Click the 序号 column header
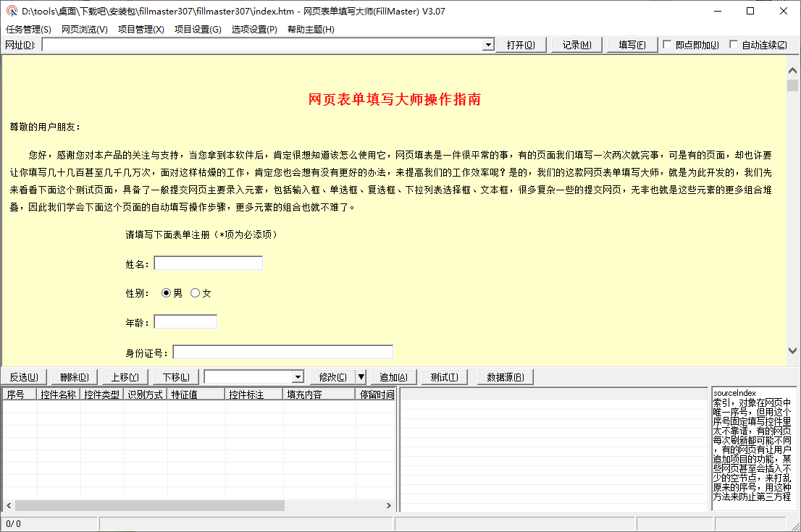The image size is (801, 532). point(20,394)
